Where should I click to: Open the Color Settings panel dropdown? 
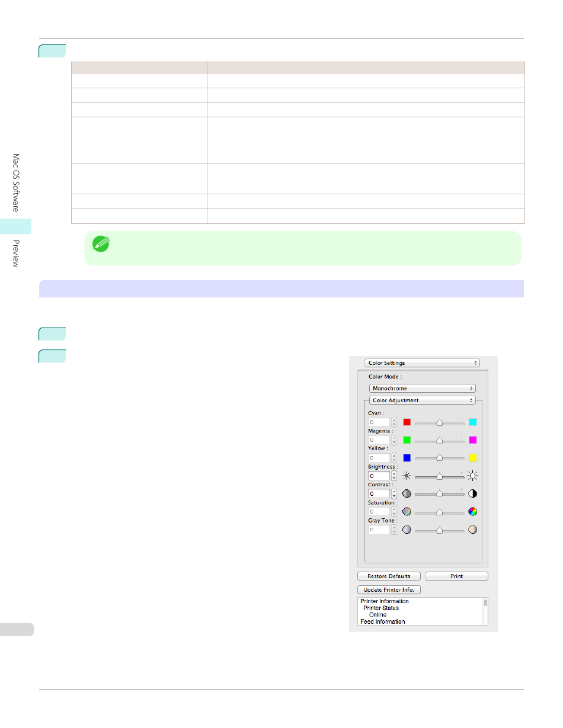point(422,363)
